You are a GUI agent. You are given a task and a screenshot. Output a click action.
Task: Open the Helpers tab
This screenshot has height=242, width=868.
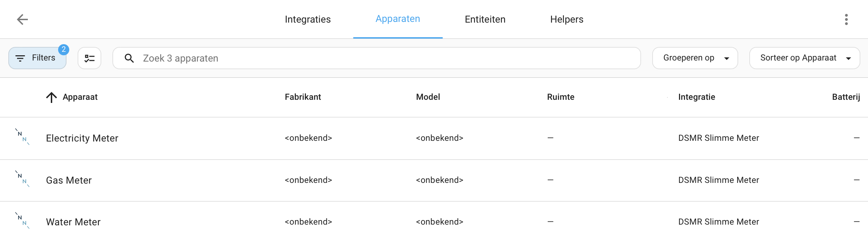coord(567,19)
